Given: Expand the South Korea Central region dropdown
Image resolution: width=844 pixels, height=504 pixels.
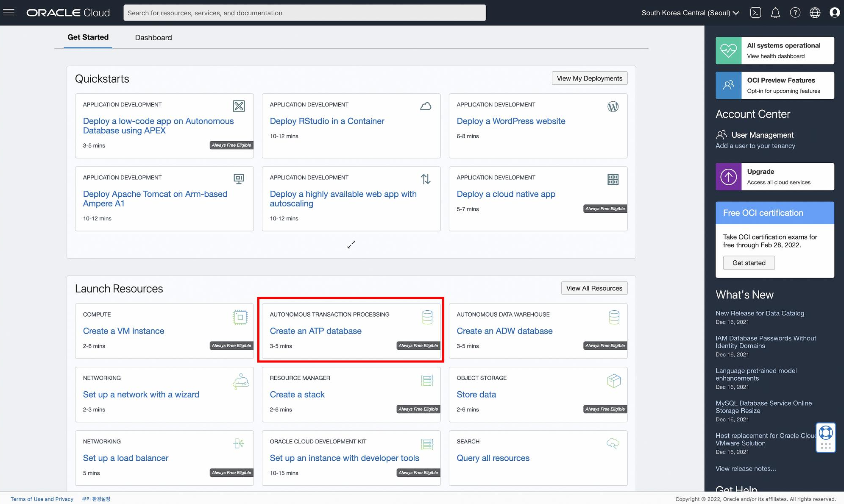Looking at the screenshot, I should coord(690,13).
